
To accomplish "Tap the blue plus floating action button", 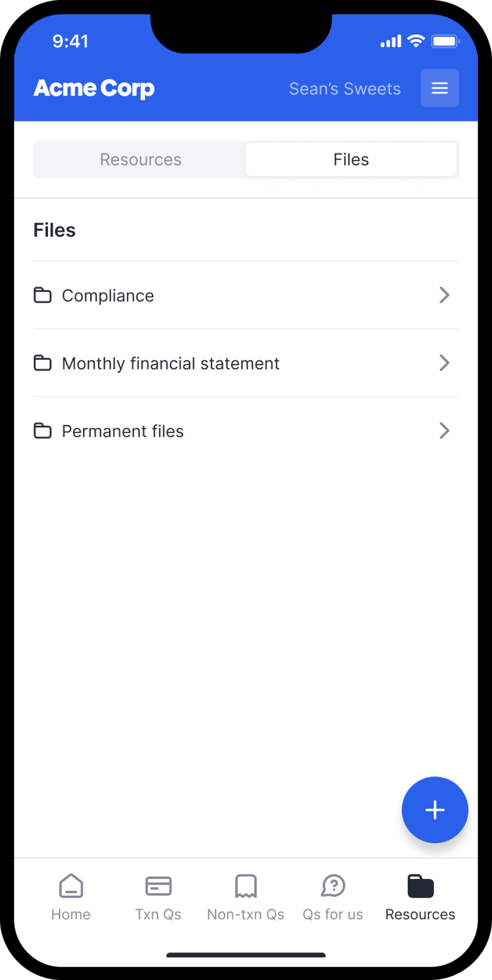I will point(435,810).
